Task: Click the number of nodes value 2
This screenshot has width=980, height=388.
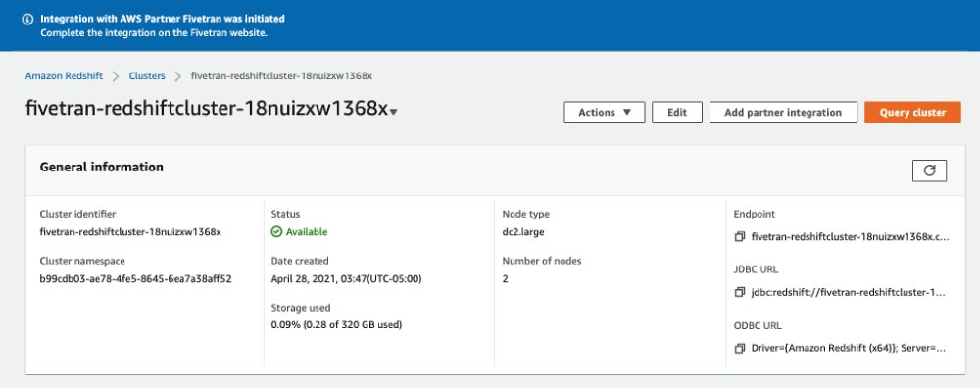Action: tap(505, 278)
